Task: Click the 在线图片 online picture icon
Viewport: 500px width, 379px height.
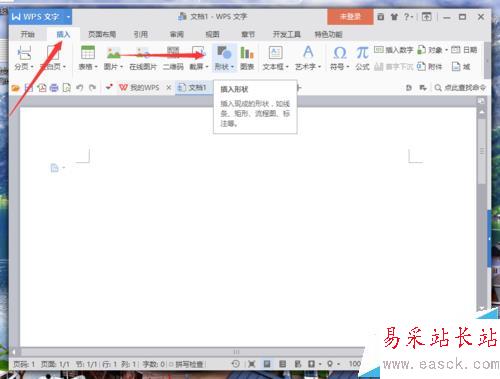Action: (143, 53)
